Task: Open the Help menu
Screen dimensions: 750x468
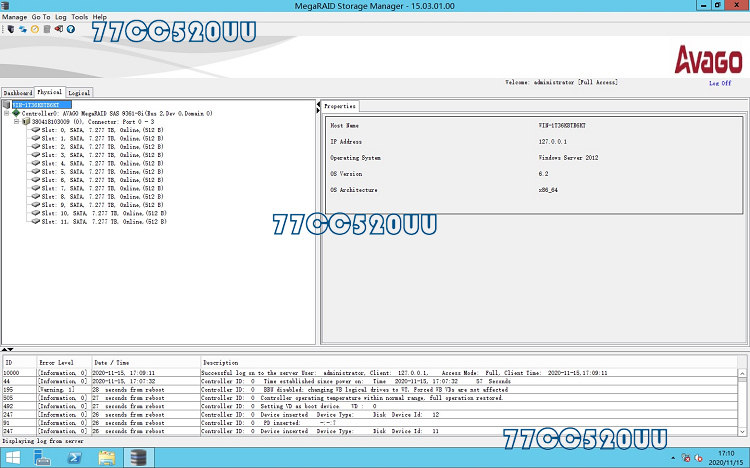Action: click(x=99, y=17)
